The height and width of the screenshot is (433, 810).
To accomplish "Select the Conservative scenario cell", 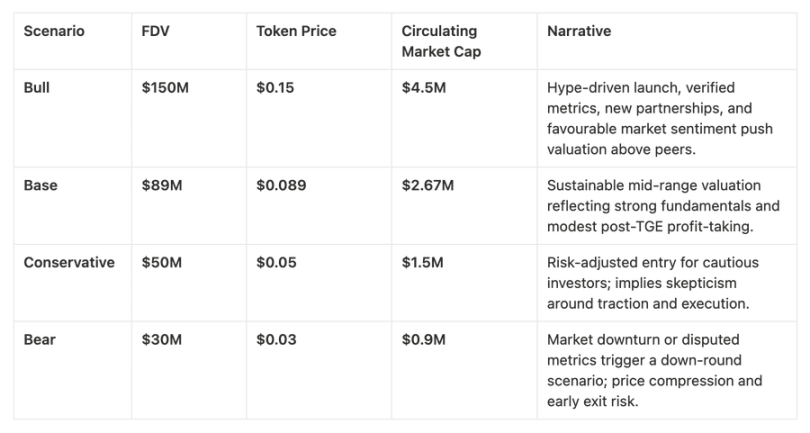I will [x=68, y=262].
